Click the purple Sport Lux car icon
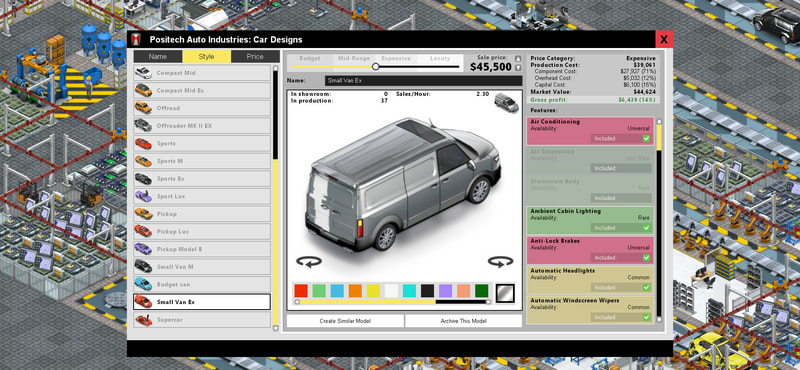Screen dimensions: 800x370 143,196
